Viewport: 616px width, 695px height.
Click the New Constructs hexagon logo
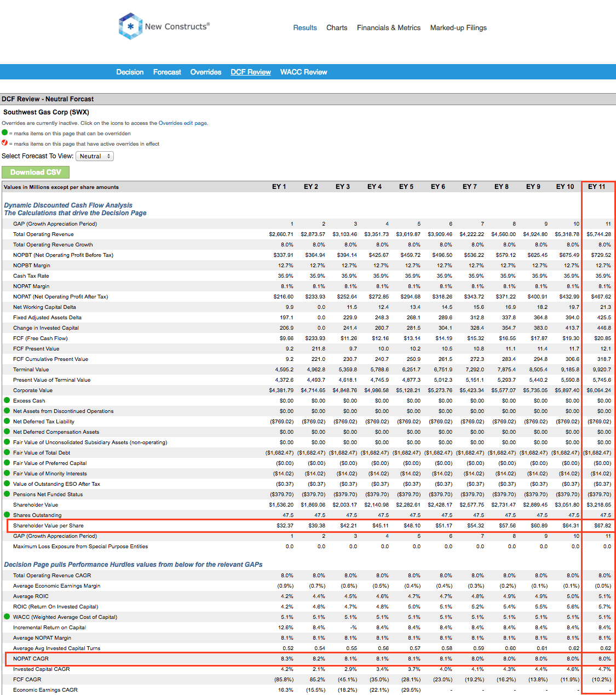point(130,26)
